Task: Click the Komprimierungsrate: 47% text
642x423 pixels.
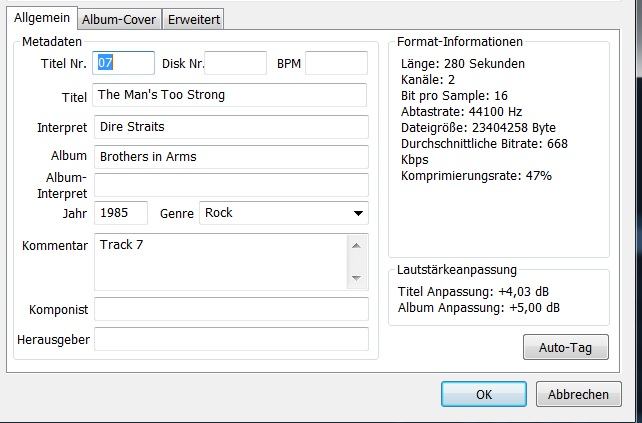Action: [476, 176]
